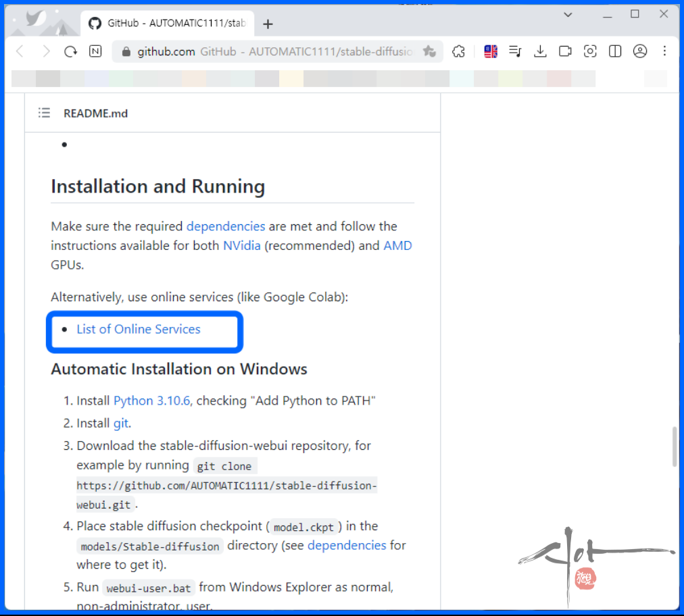Open the List of Online Services link
Image resolution: width=684 pixels, height=616 pixels.
pos(139,329)
